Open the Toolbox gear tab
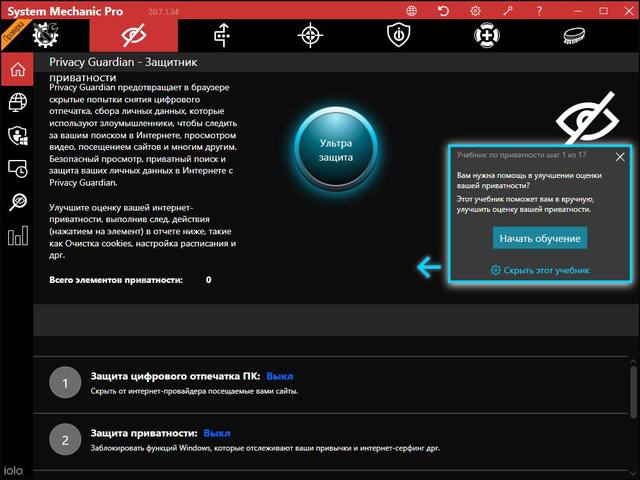 pos(47,35)
